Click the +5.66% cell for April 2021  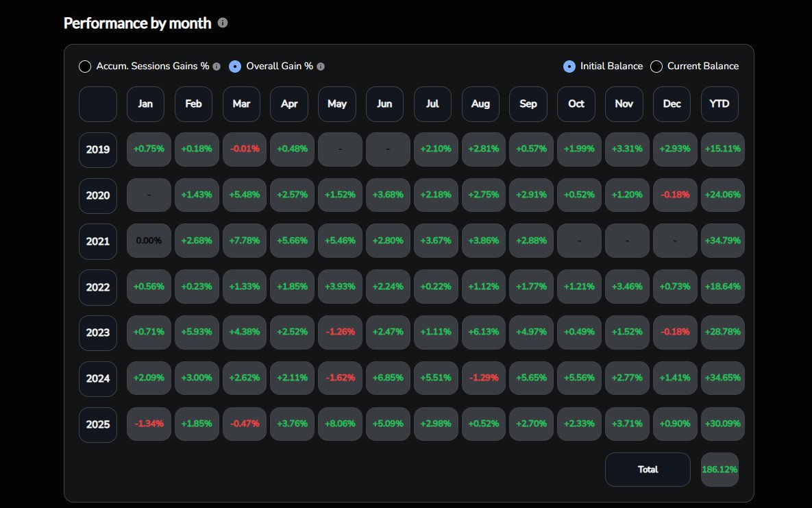292,241
